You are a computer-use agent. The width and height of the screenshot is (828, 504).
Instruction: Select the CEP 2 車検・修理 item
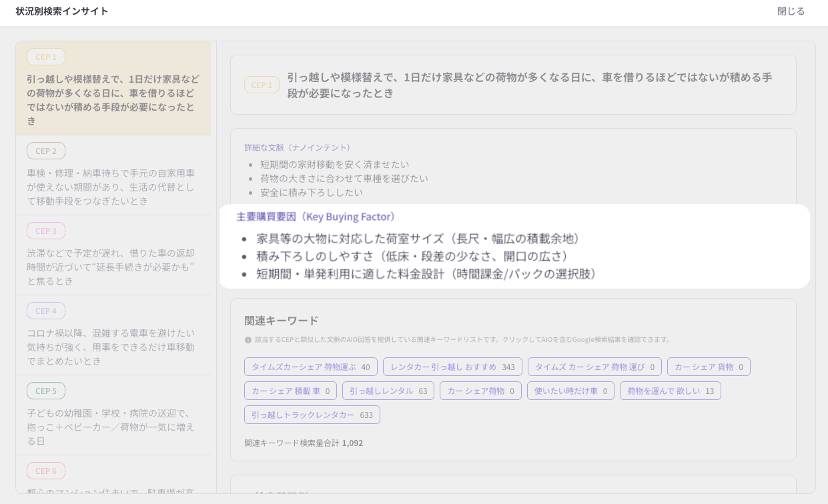(113, 175)
